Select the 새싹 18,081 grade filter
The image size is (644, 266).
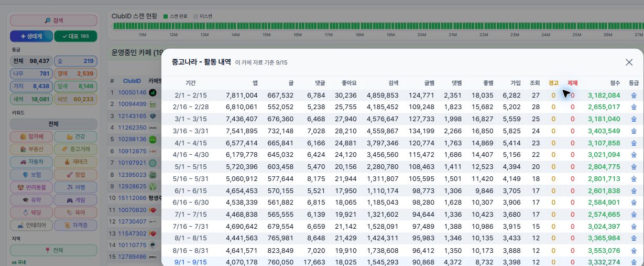tap(31, 99)
